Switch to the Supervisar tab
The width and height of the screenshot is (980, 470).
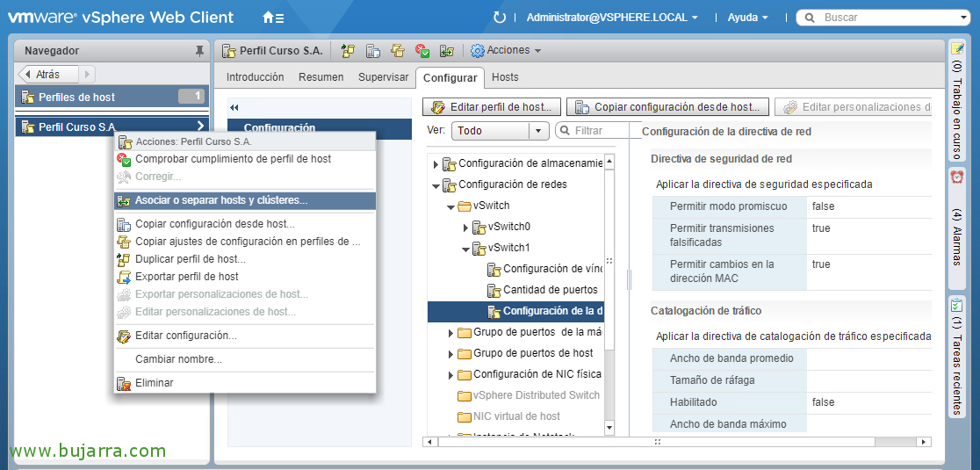pyautogui.click(x=383, y=77)
